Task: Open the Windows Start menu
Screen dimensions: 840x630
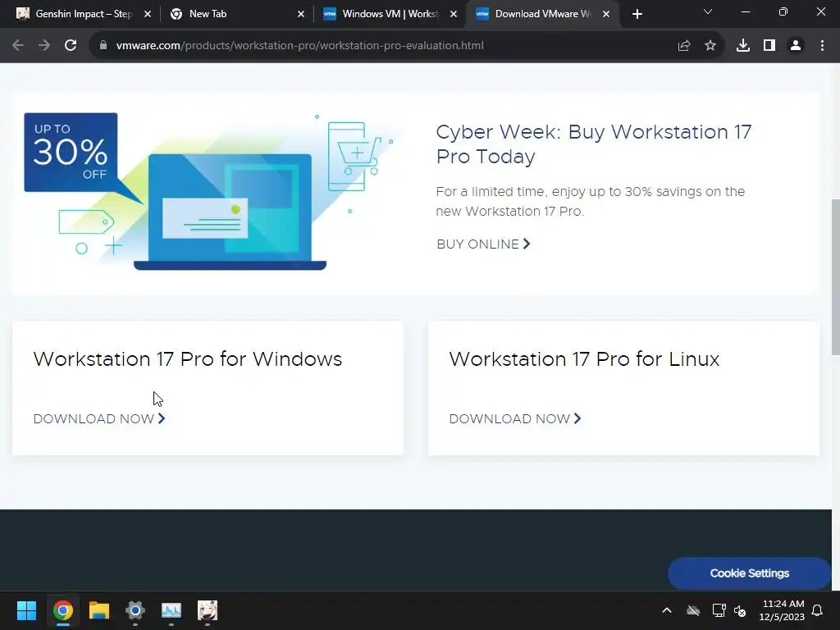Action: tap(26, 610)
